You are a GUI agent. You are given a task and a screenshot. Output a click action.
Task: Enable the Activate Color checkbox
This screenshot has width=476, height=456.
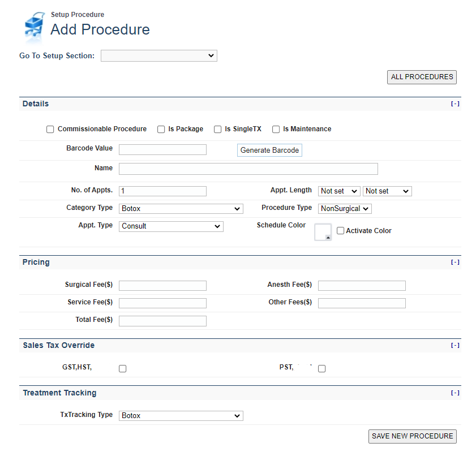point(341,231)
